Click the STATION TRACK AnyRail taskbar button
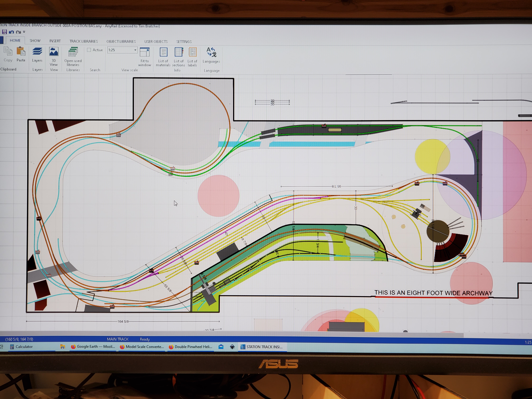This screenshot has height=399, width=532. click(262, 347)
